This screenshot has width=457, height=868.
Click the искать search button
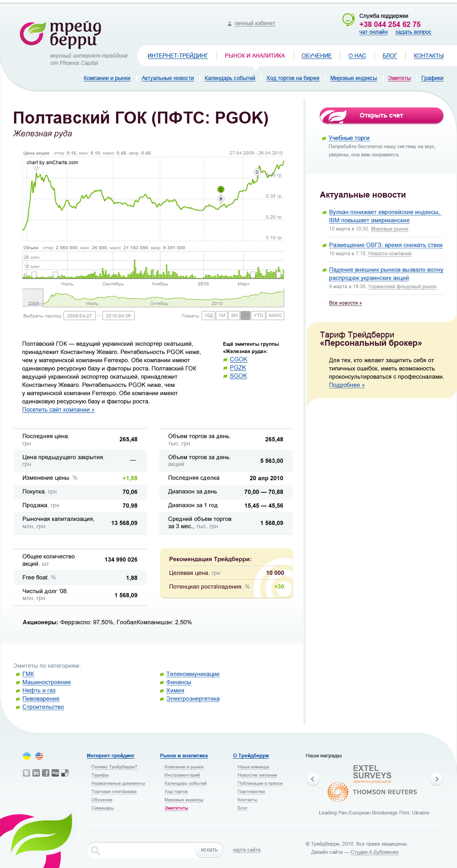point(209,850)
